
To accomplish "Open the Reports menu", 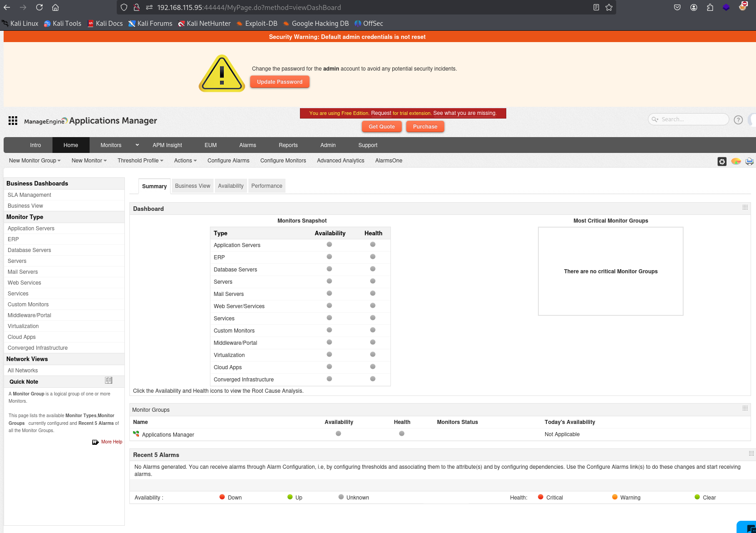I will pos(288,145).
